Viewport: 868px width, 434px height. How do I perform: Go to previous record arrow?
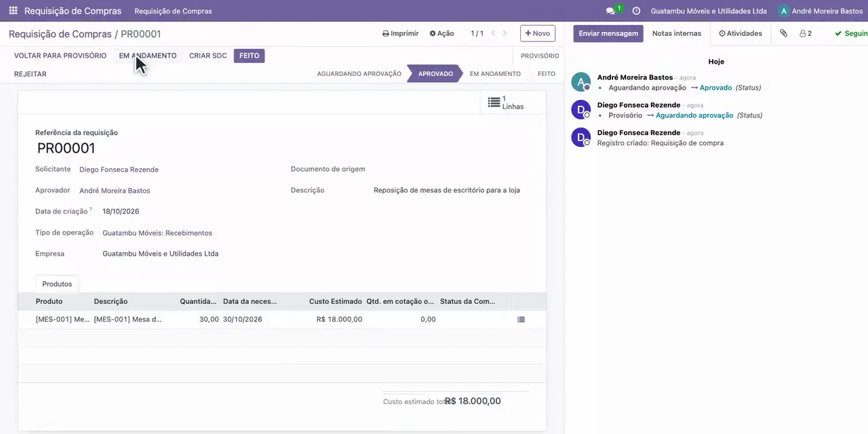tap(494, 33)
